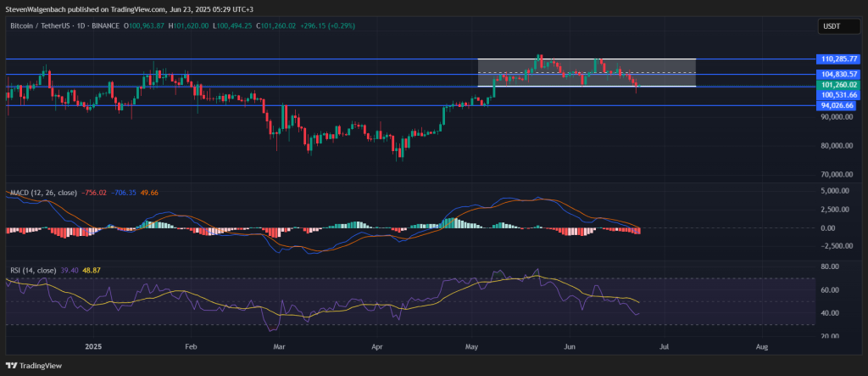Click the Jun label on time axis
The image size is (868, 376).
click(x=570, y=347)
